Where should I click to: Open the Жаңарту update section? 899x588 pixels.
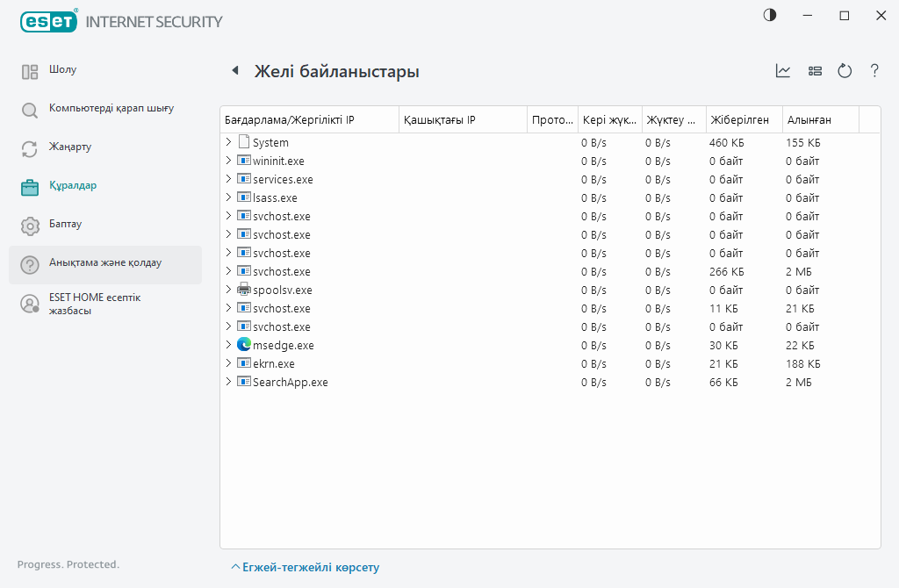click(x=70, y=147)
